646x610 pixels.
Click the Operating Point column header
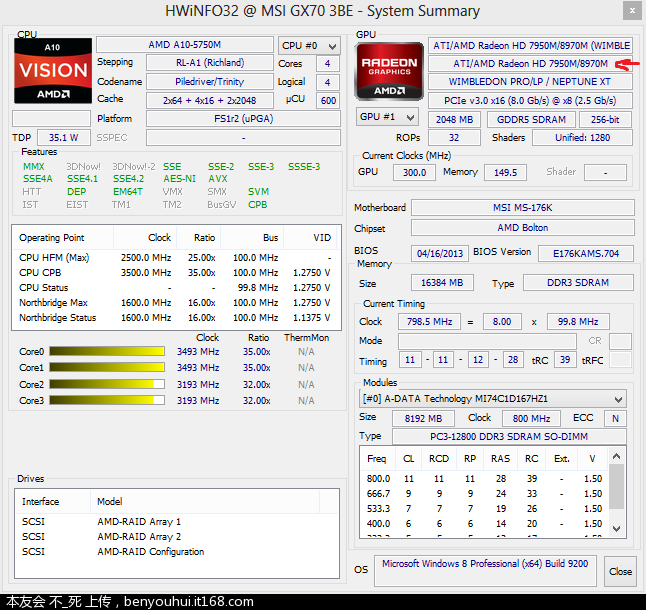click(63, 238)
